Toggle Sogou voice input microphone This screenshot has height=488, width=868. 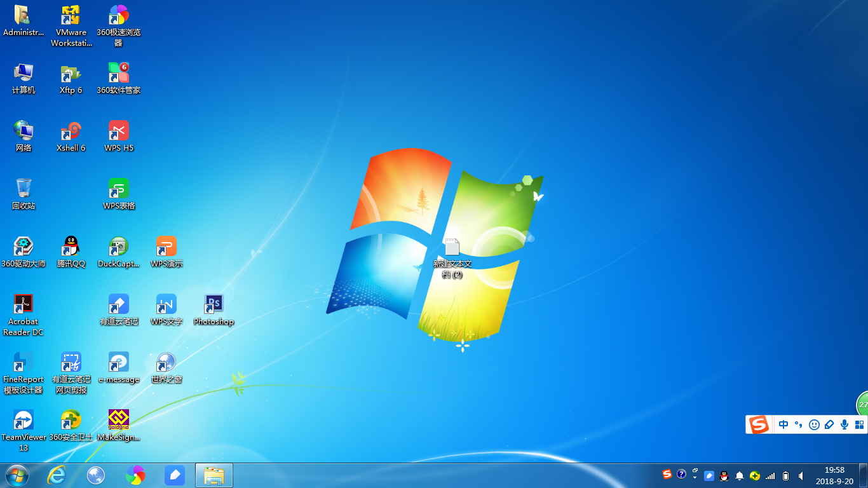(844, 424)
